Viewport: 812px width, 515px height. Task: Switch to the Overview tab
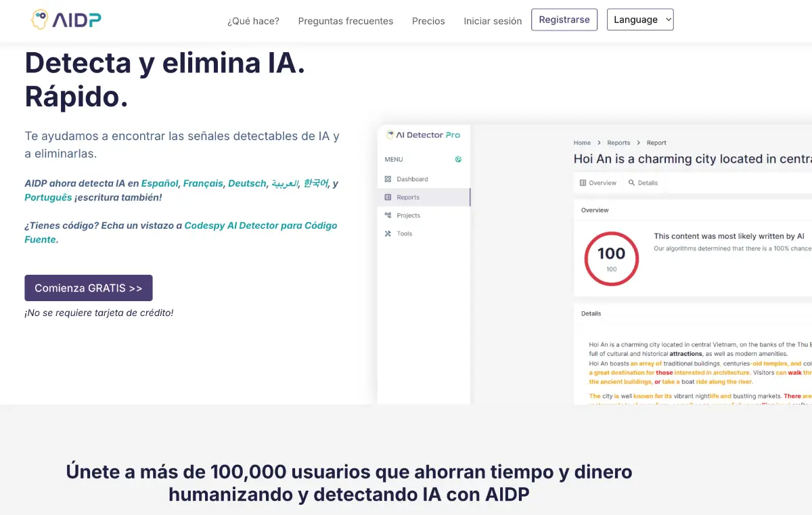[598, 183]
